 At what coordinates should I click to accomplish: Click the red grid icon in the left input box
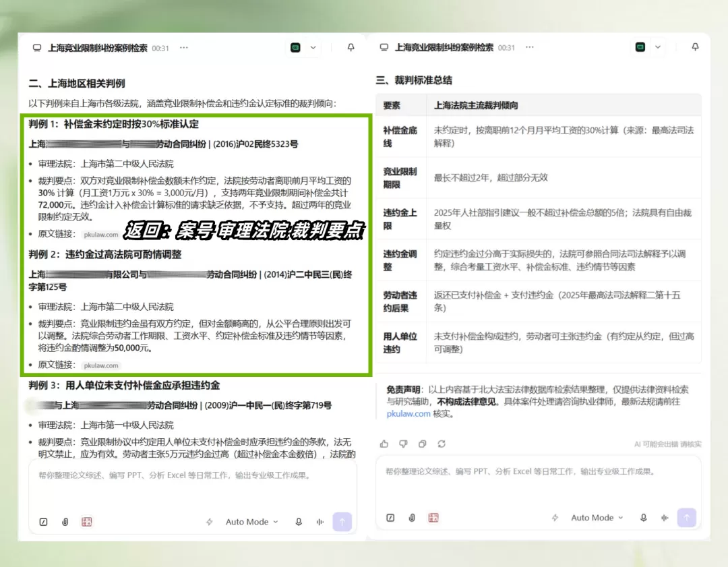[x=87, y=522]
